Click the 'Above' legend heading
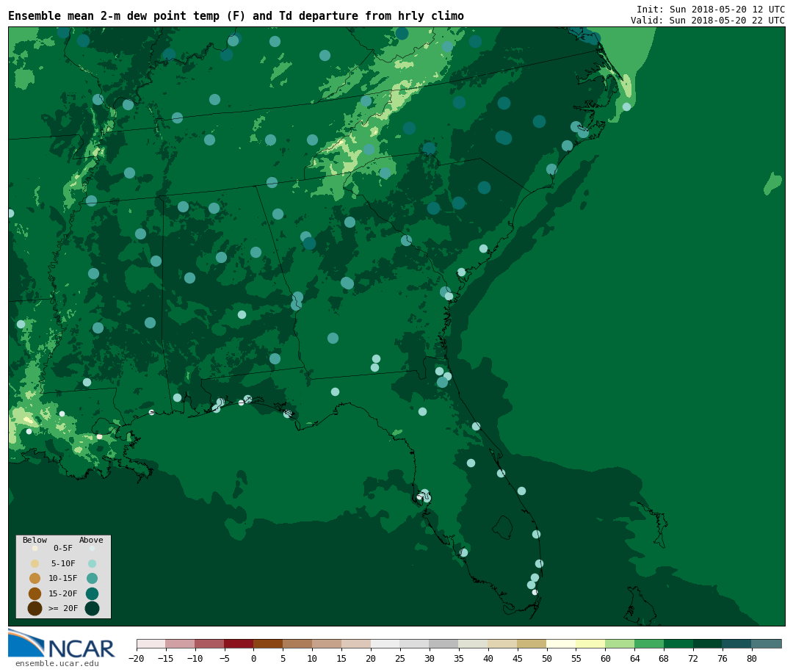The image size is (793, 672). coord(91,540)
